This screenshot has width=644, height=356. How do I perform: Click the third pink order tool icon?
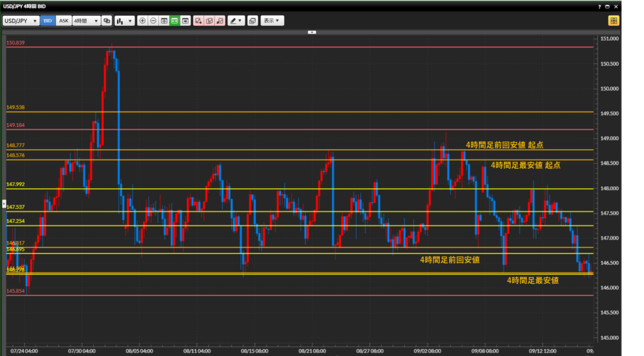(x=220, y=21)
